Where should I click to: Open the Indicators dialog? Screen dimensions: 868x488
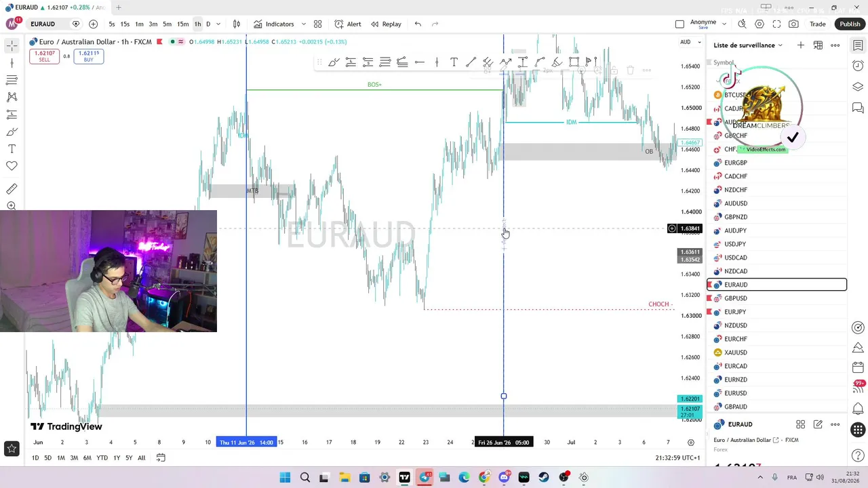point(273,24)
